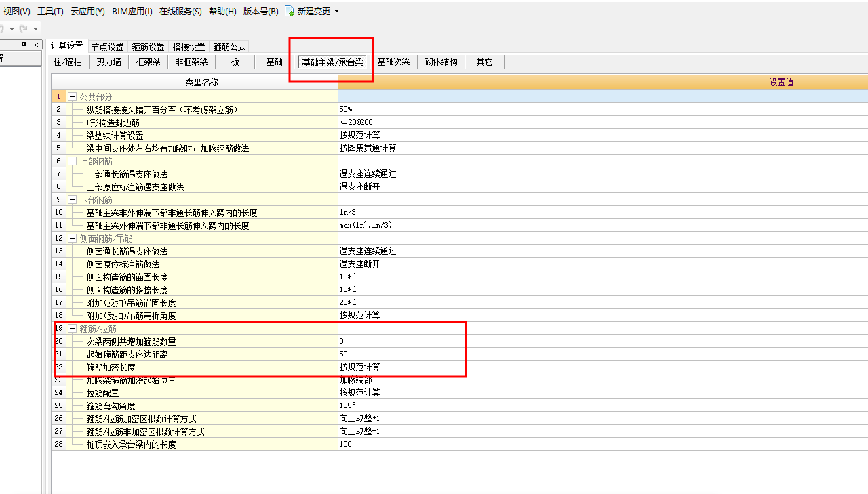Edit the 次梁两侧共增加箍筋数量 value cell

[603, 341]
